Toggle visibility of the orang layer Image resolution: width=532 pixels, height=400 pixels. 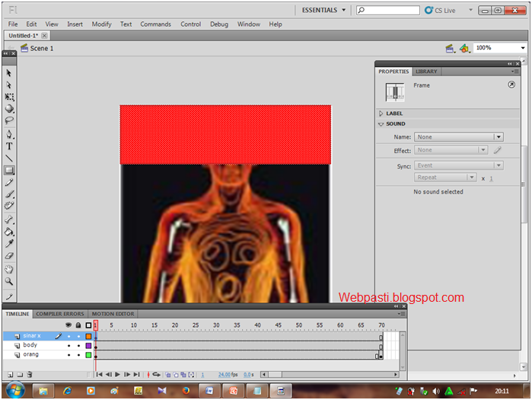click(68, 355)
